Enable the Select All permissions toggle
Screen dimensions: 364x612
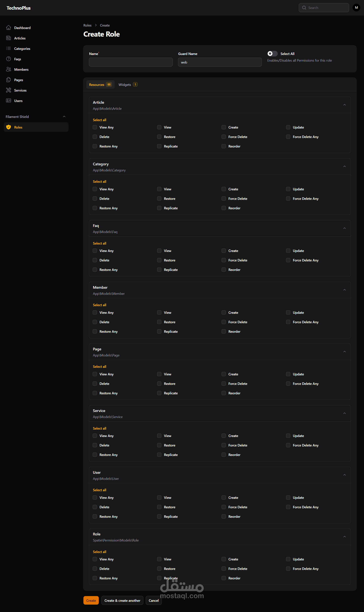tap(272, 54)
